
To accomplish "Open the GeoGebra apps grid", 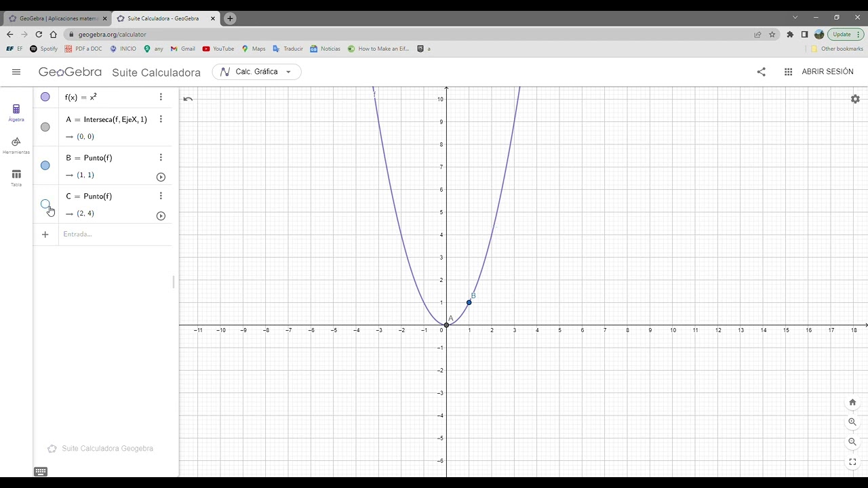I will click(x=788, y=72).
